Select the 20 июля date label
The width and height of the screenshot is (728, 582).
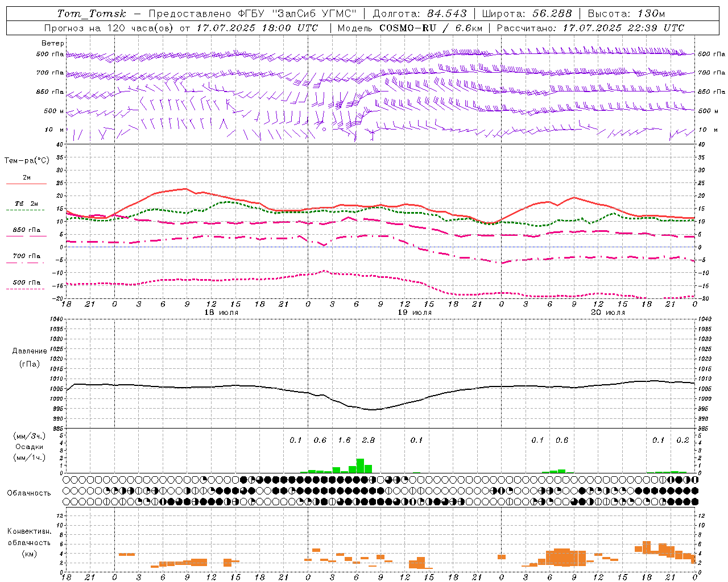pos(608,313)
